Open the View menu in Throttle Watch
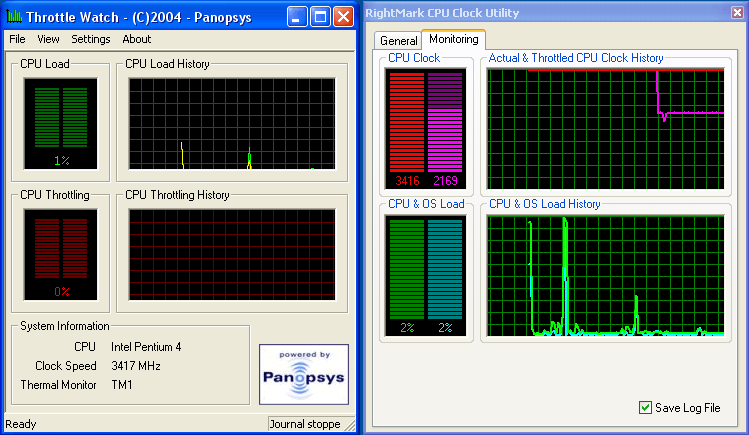 point(48,39)
